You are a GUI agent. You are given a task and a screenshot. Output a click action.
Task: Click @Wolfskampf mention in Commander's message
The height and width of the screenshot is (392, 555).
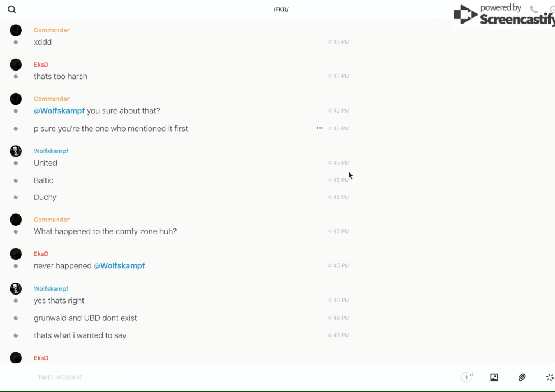(59, 111)
